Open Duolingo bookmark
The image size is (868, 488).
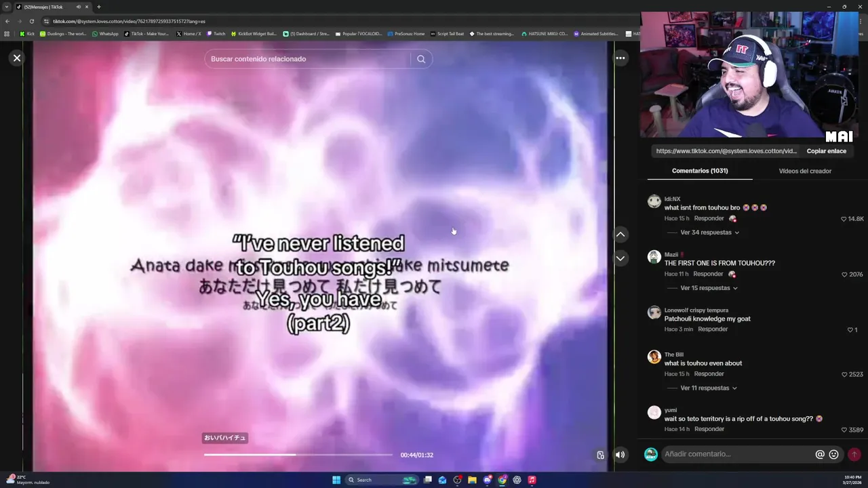point(63,33)
